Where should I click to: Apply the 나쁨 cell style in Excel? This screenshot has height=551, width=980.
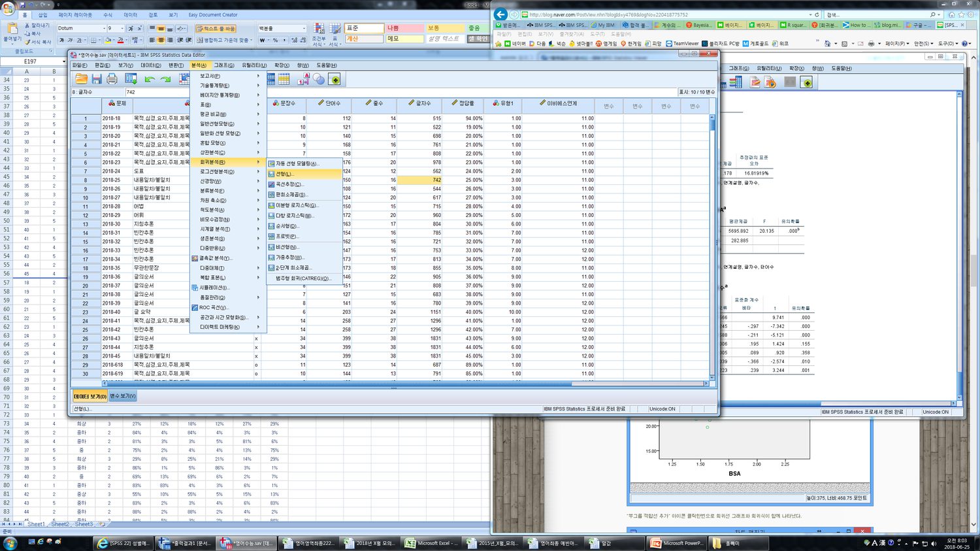tap(404, 28)
